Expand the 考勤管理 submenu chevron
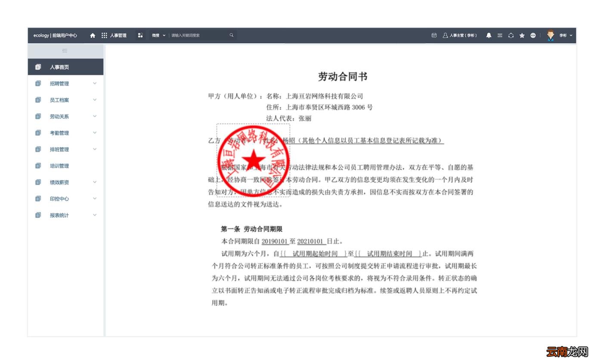 pyautogui.click(x=95, y=133)
